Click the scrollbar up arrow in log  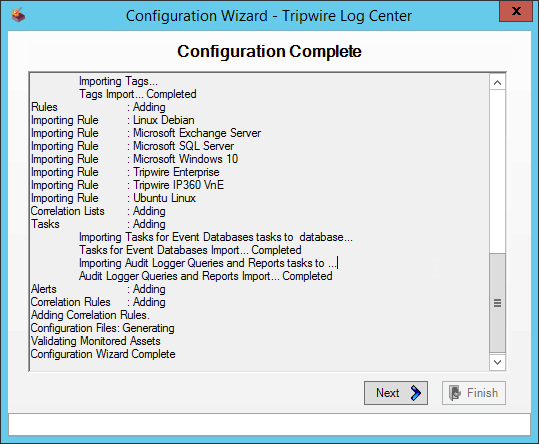(497, 82)
